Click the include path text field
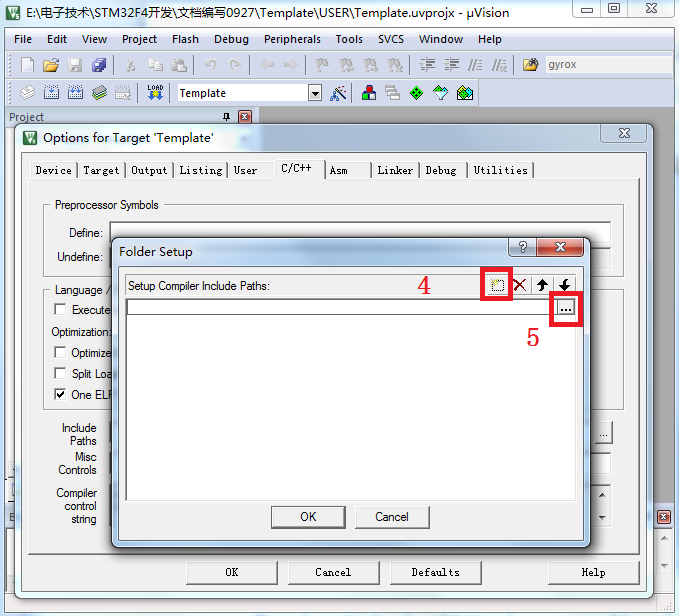679x616 pixels. (x=341, y=308)
